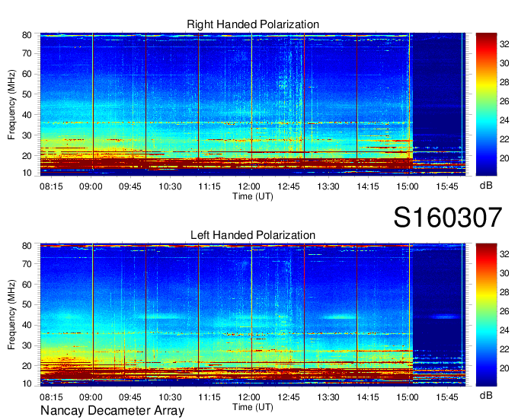Click the top colorbar's dB unit label
518x420 pixels.
(x=486, y=186)
